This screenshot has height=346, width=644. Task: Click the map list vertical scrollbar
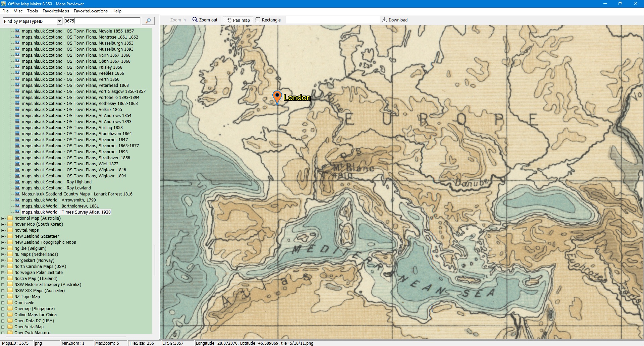pos(155,260)
